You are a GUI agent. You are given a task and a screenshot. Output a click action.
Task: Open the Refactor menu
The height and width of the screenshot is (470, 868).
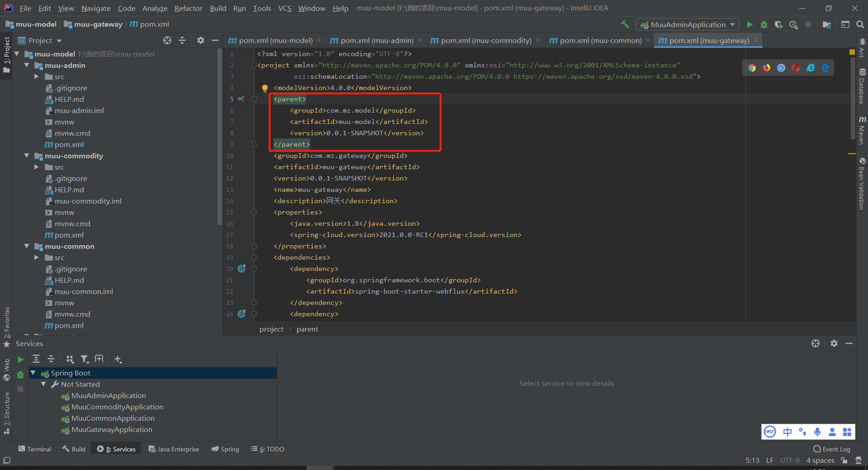pos(188,8)
